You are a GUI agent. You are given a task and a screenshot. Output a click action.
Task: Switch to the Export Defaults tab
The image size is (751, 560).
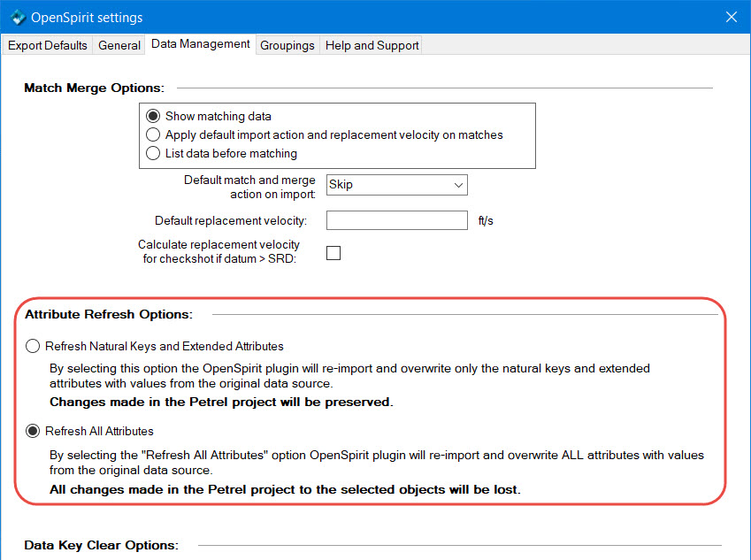coord(48,45)
